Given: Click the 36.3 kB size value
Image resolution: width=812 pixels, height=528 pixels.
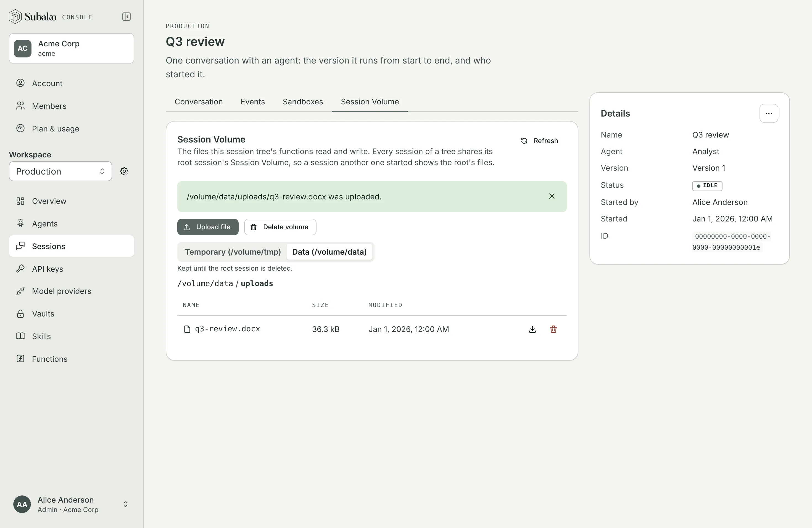Looking at the screenshot, I should [x=325, y=329].
